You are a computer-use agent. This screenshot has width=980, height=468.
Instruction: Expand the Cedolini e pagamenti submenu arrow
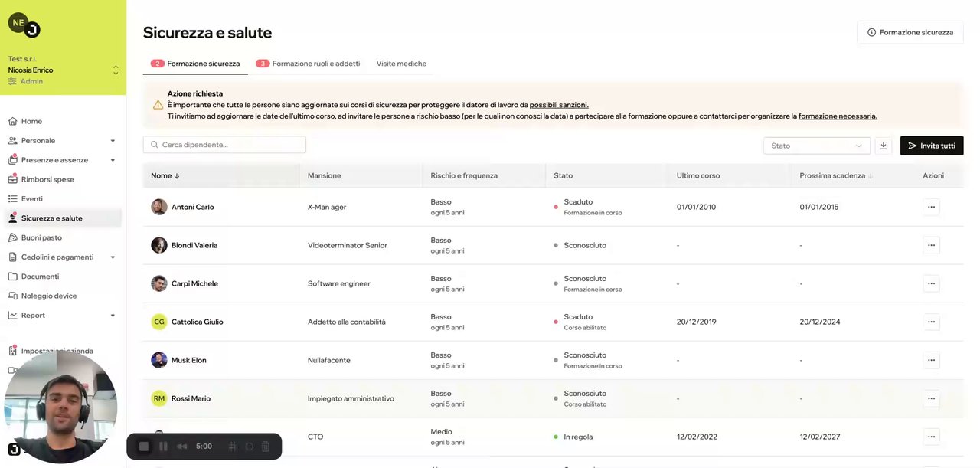(x=113, y=257)
